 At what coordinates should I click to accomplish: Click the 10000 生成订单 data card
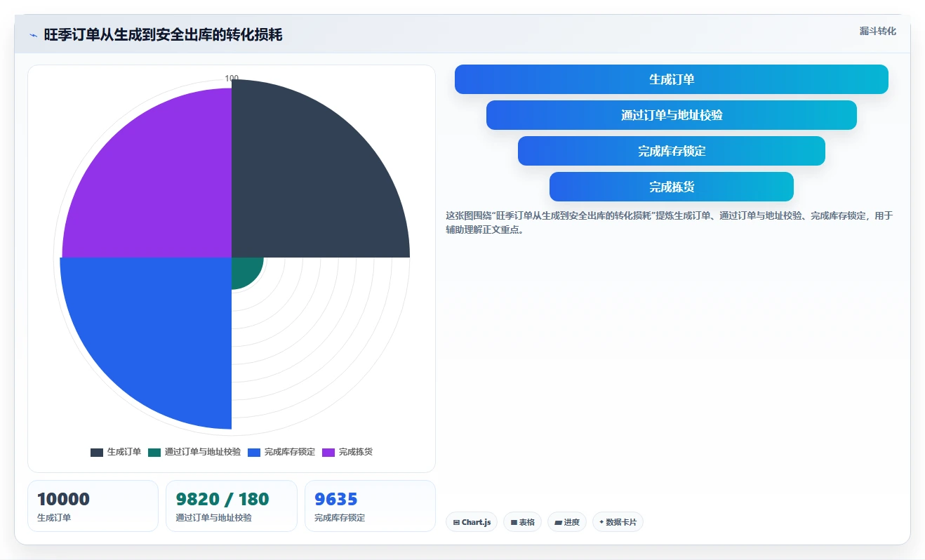(x=93, y=506)
